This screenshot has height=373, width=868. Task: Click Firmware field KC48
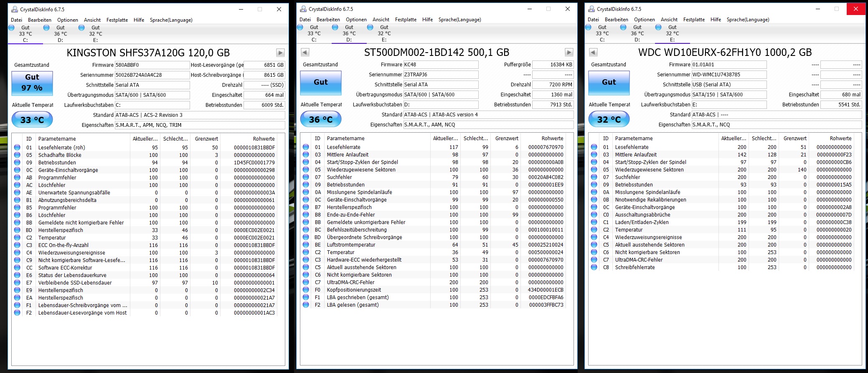(x=441, y=65)
